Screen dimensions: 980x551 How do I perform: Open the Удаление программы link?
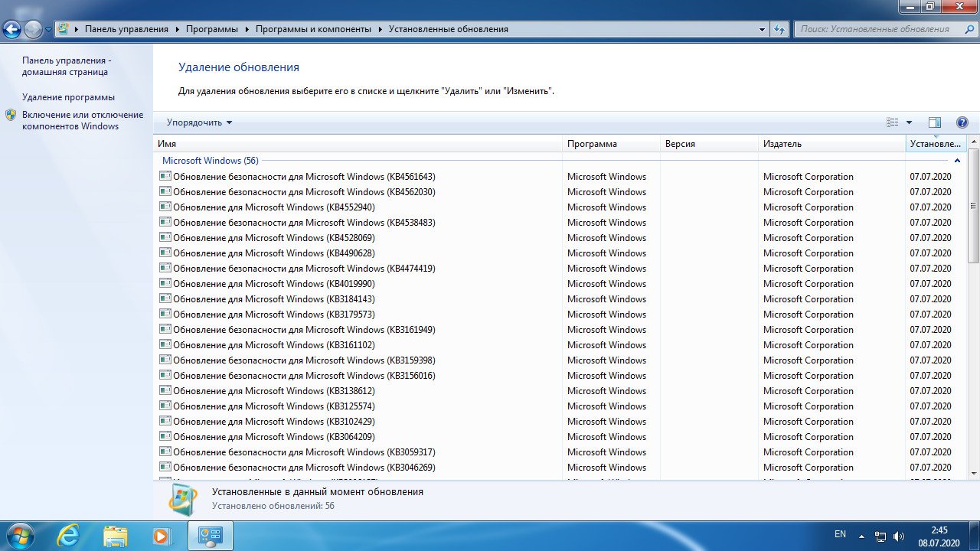(x=68, y=97)
